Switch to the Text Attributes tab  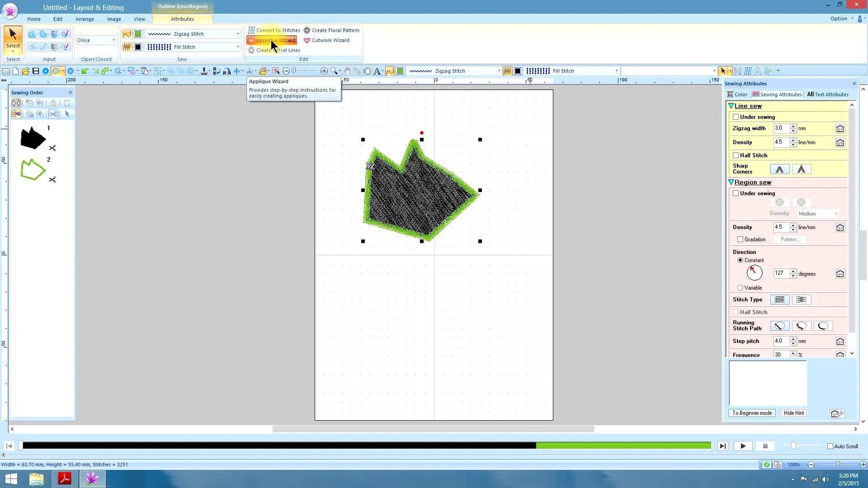828,95
